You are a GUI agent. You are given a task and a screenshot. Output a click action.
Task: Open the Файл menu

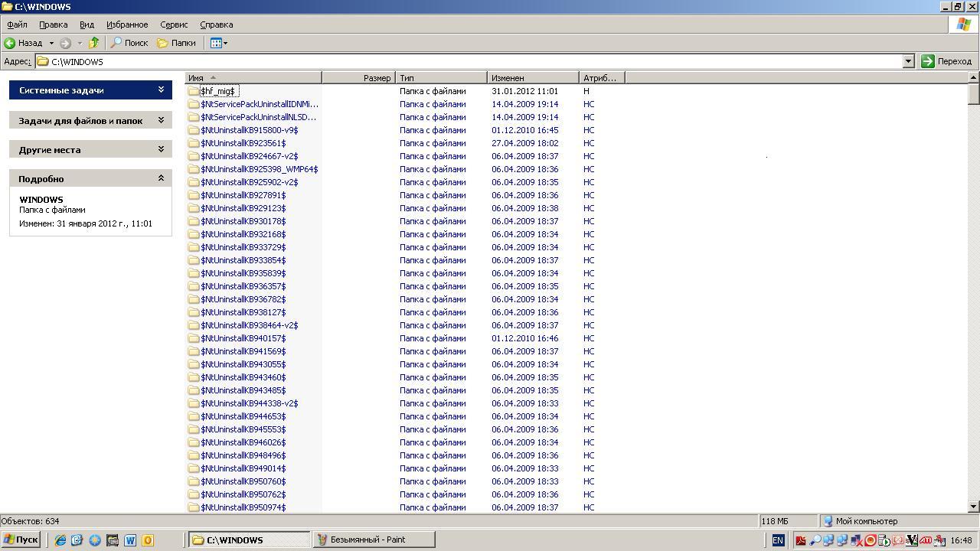pyautogui.click(x=17, y=24)
